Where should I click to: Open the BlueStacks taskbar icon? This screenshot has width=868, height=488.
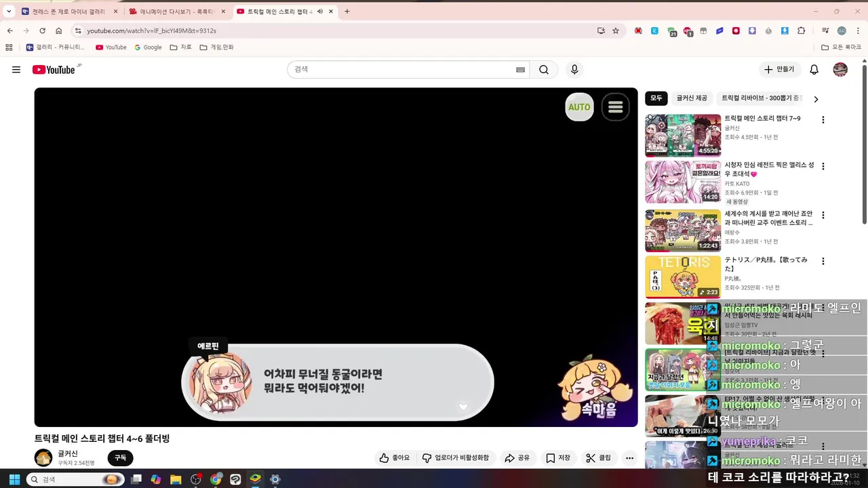[x=255, y=479]
